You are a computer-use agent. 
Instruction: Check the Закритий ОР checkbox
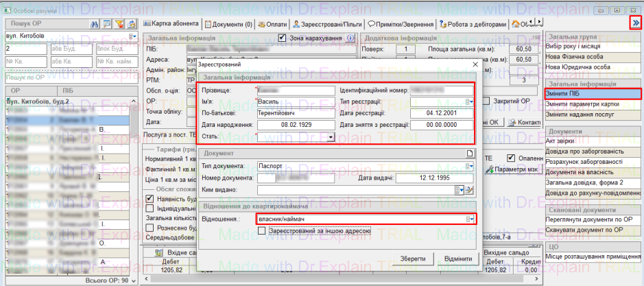(x=486, y=101)
